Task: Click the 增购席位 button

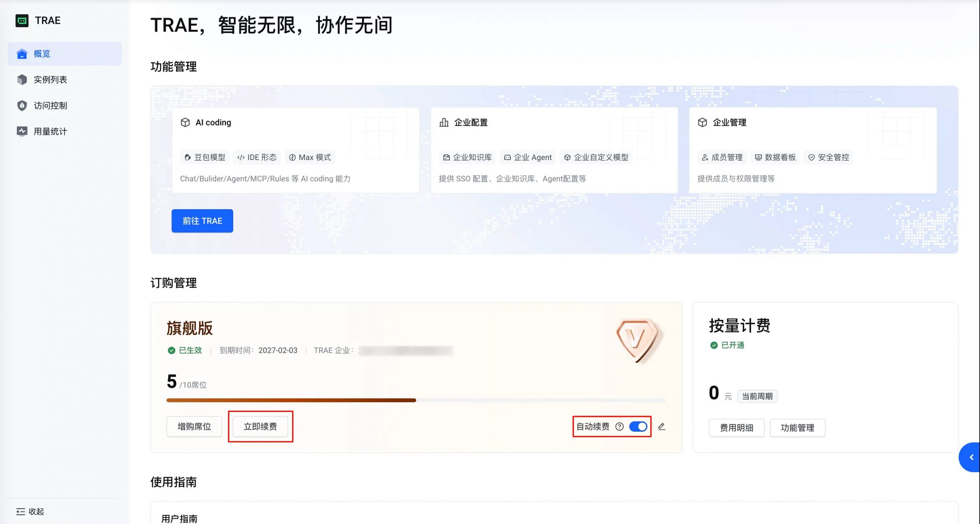Action: tap(194, 426)
